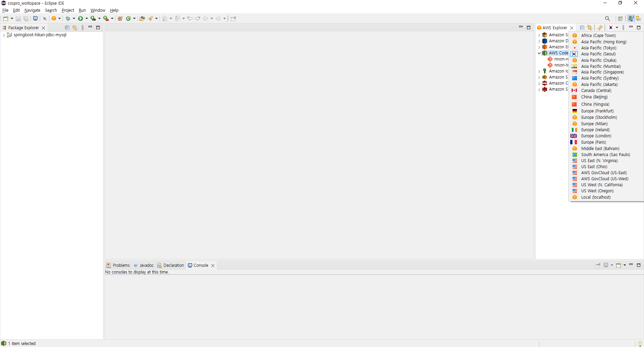Expand the springboot-hikari-jdbc-mysql project
The width and height of the screenshot is (644, 347).
point(4,35)
